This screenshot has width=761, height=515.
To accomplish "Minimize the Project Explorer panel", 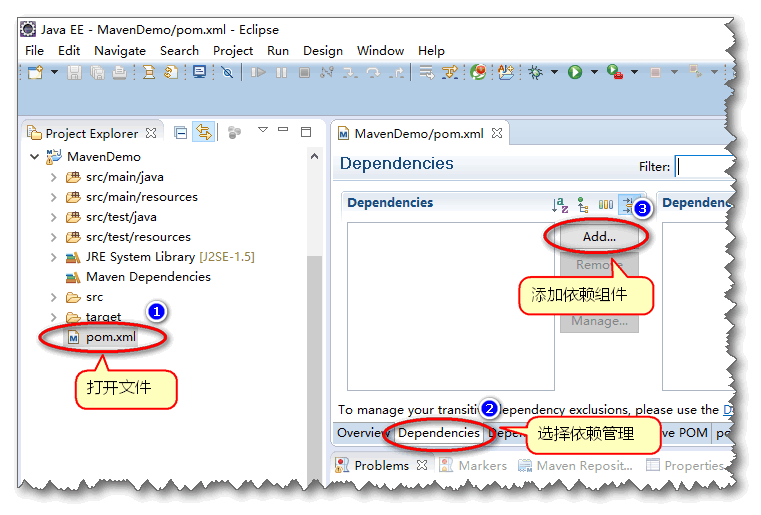I will (x=283, y=130).
